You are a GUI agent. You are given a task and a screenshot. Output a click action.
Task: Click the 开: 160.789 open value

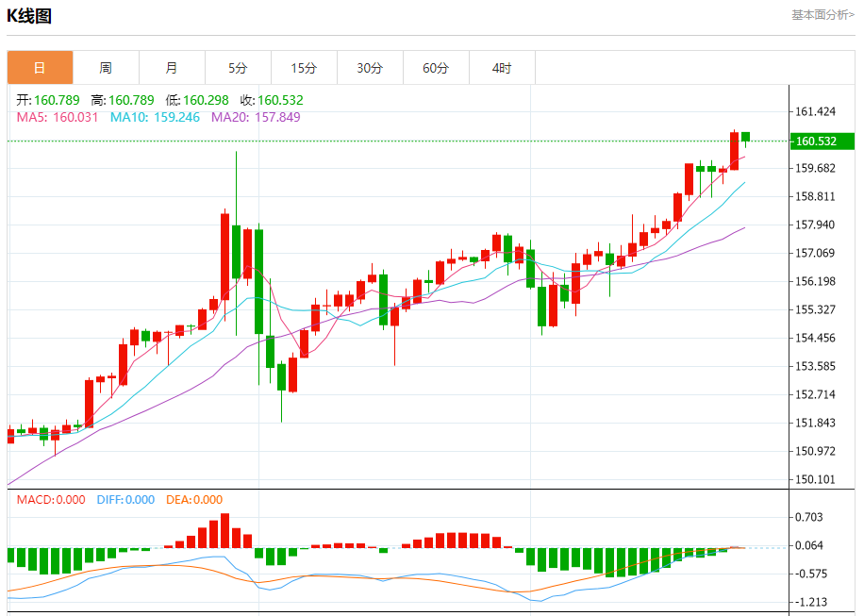(48, 100)
